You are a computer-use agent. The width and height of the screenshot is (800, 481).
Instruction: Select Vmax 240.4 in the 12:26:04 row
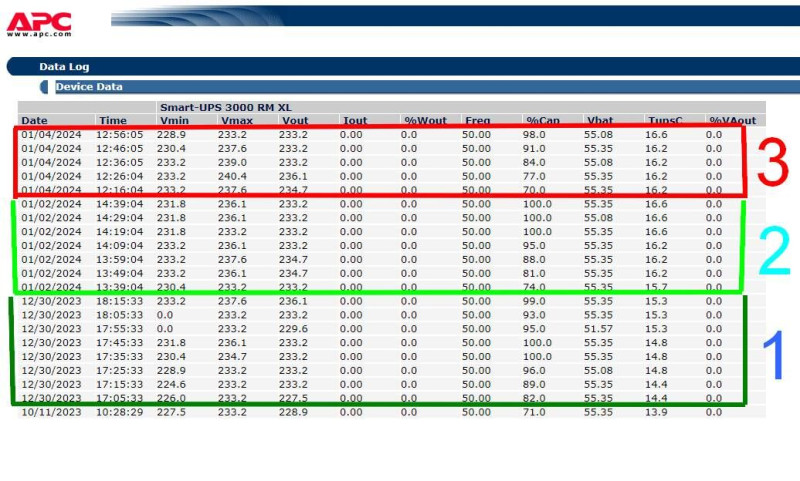coord(232,176)
